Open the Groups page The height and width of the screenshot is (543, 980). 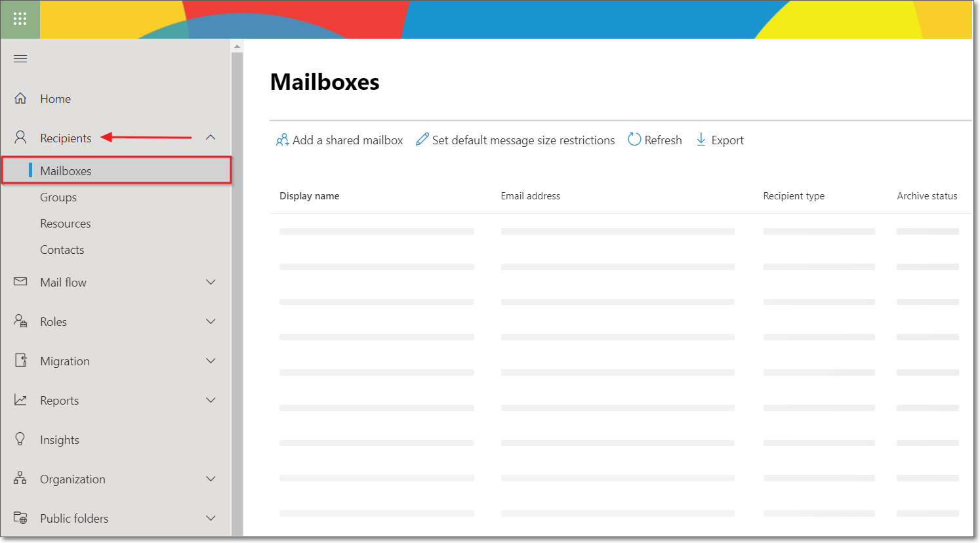58,197
